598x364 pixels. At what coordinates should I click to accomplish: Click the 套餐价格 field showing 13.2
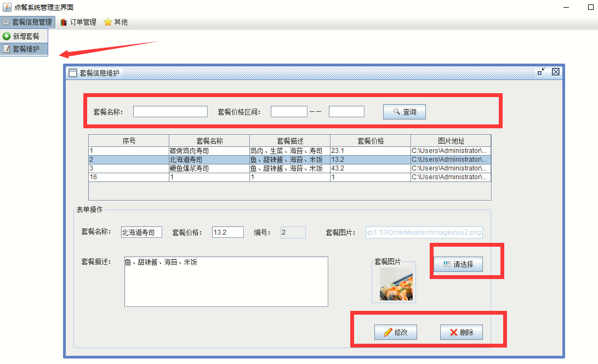[x=228, y=232]
